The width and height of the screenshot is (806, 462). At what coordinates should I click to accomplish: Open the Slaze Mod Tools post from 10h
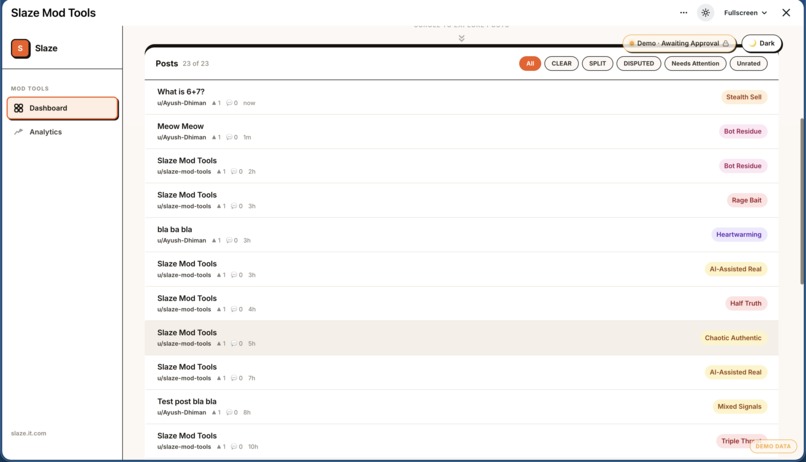461,441
